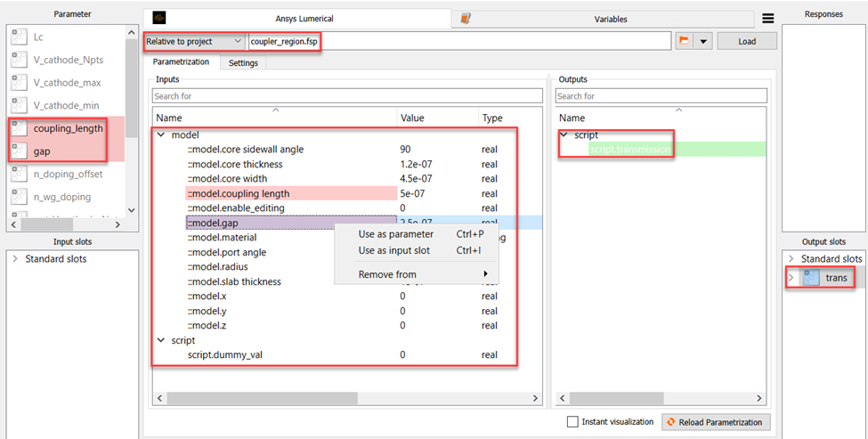Click the V_cathode_min parameter icon
This screenshot has width=868, height=439.
(x=19, y=105)
